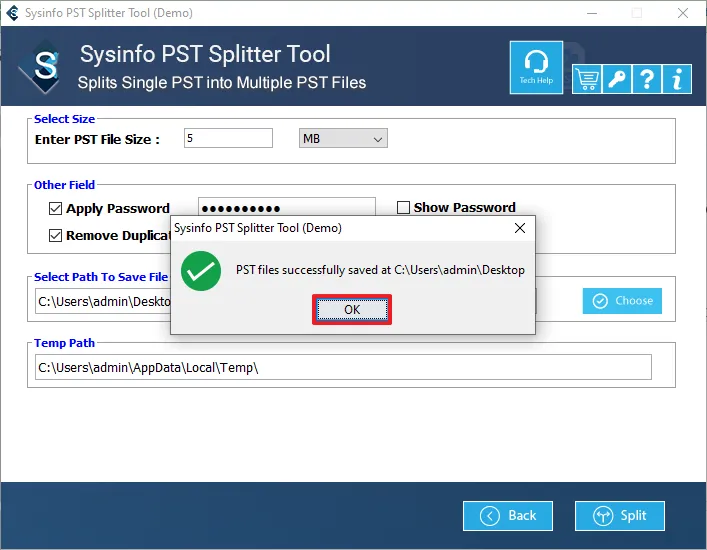Screen dimensions: 707x550
Task: Click the 'PST files successfully saved' message
Action: tap(380, 270)
